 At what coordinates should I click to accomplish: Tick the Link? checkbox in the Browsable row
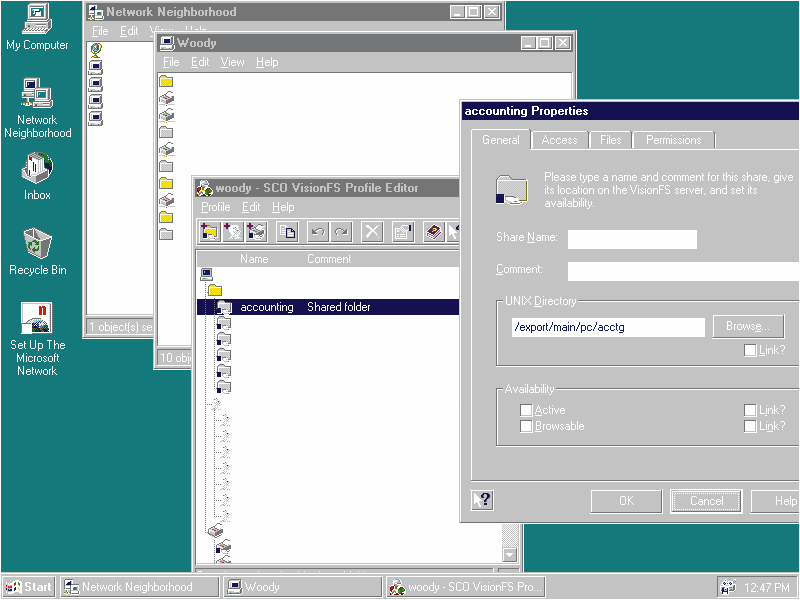pyautogui.click(x=750, y=426)
